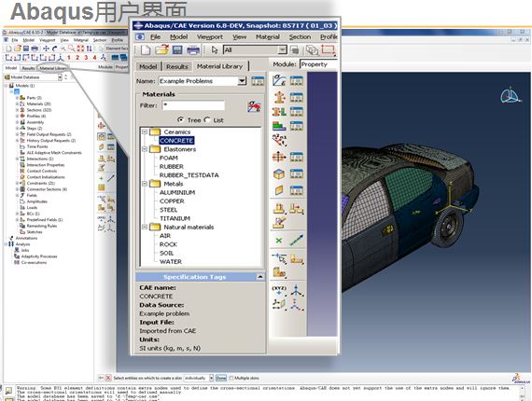This screenshot has width=532, height=401.
Task: Click Create Skin cube icon
Action: click(x=279, y=174)
